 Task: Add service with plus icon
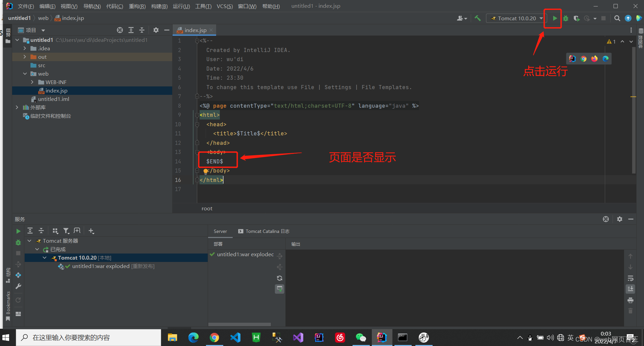pos(91,231)
